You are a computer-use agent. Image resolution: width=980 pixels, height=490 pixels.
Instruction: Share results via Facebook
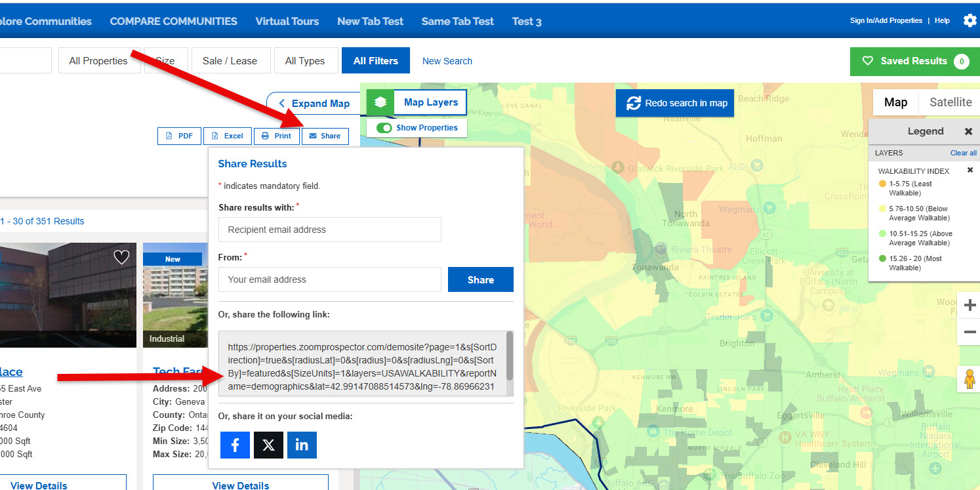coord(235,445)
